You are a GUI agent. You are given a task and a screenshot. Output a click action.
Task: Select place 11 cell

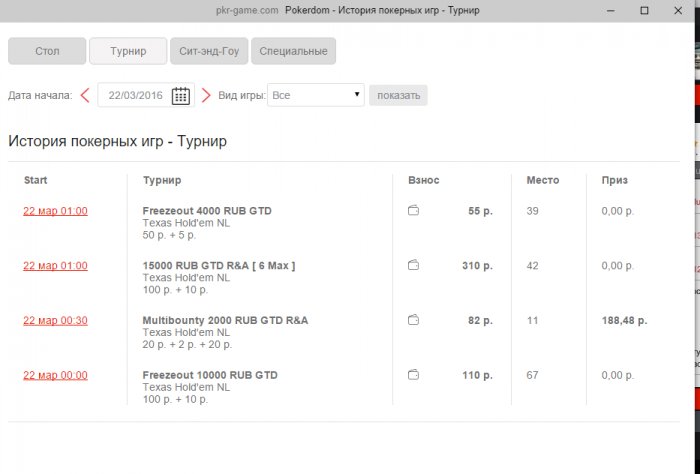(532, 320)
